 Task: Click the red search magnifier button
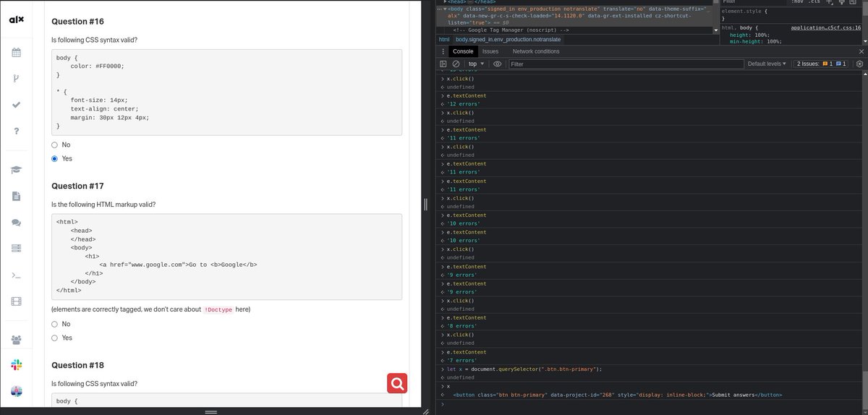[397, 382]
